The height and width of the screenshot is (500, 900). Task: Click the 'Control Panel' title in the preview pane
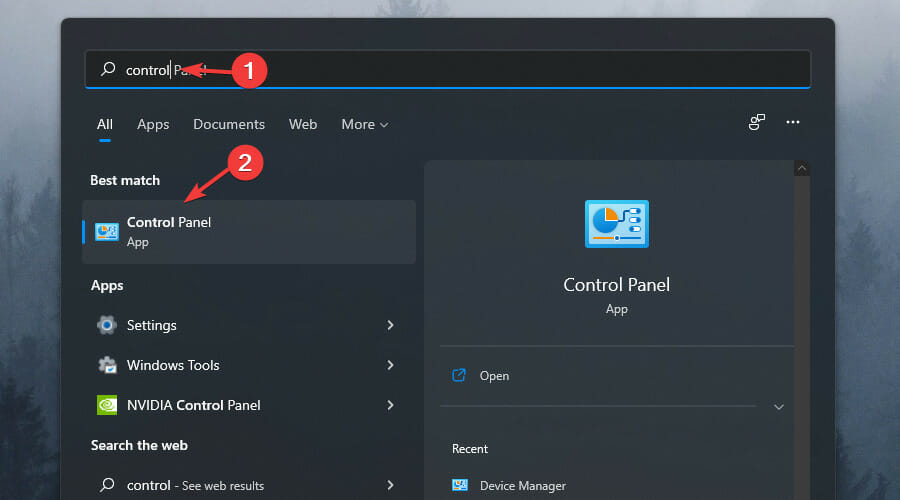click(616, 285)
